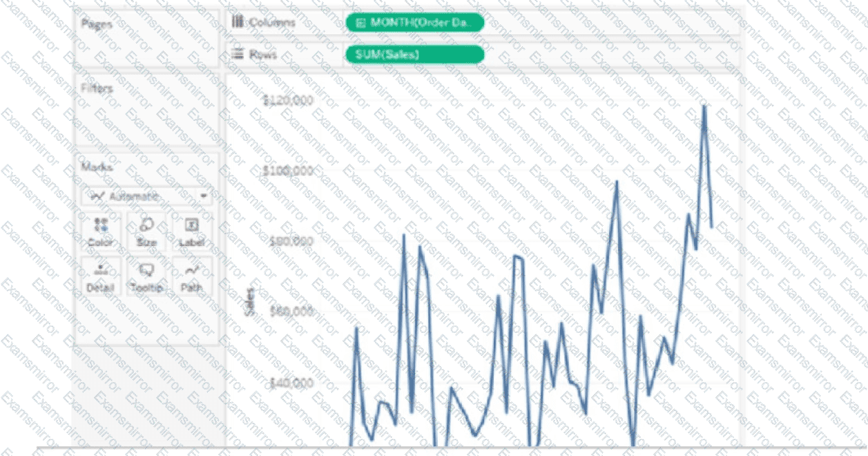
Task: Expand the plus icon on the MONTH(Order Date) pill
Action: (360, 22)
